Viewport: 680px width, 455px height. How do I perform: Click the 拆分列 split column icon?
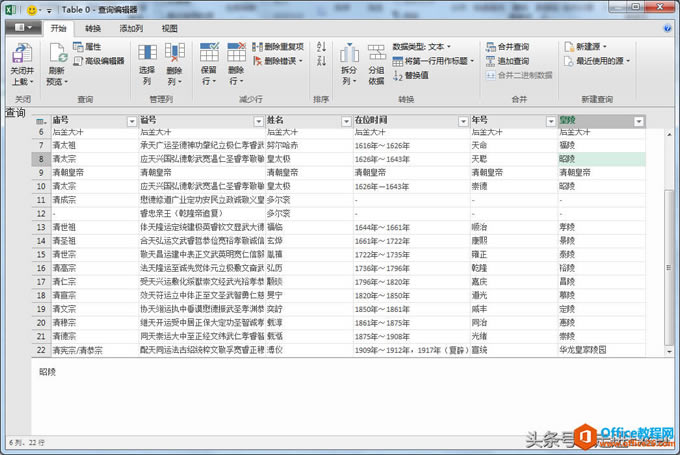349,53
